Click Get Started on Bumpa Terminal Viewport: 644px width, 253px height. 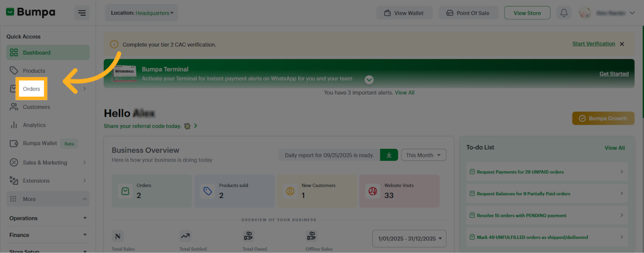point(614,74)
